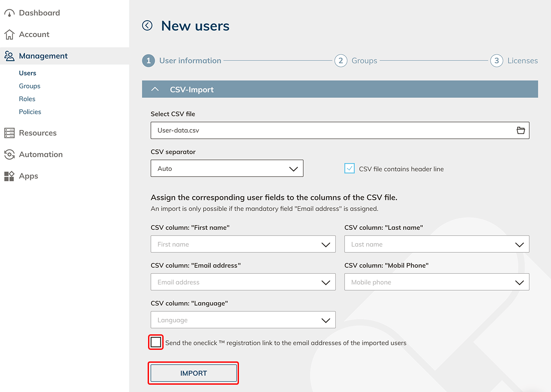Open the Language field dropdown
This screenshot has height=392, width=551.
[x=243, y=320]
